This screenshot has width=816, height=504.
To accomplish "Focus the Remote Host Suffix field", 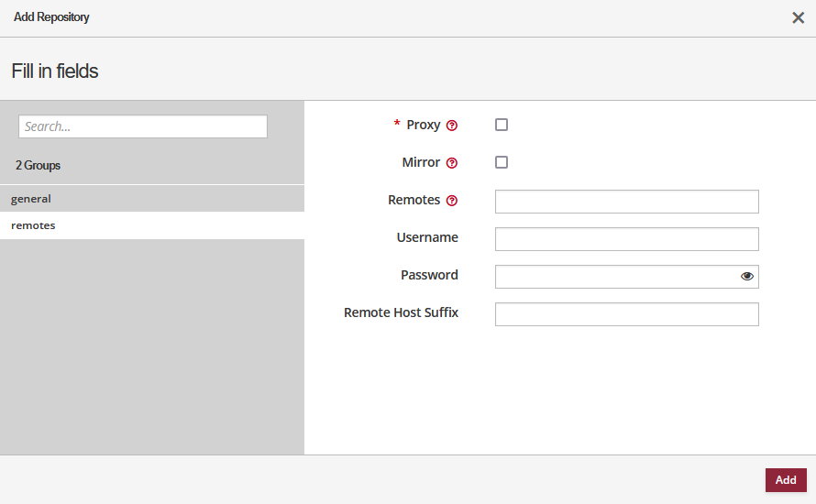I will point(626,314).
